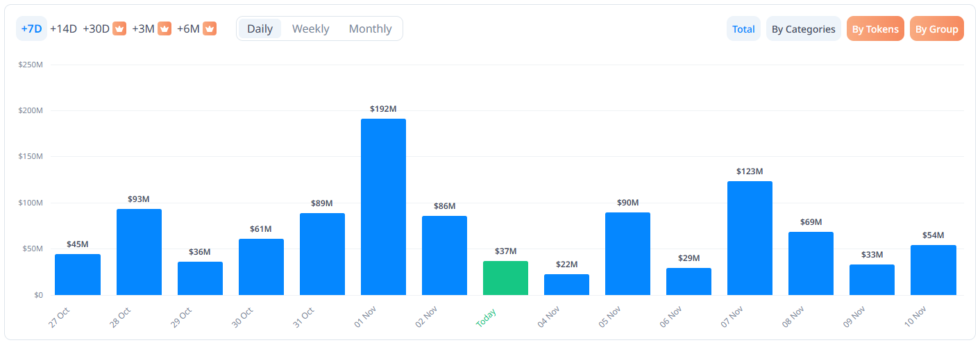Viewport: 980px width, 345px height.
Task: Open the By Group breakdown
Action: 936,29
